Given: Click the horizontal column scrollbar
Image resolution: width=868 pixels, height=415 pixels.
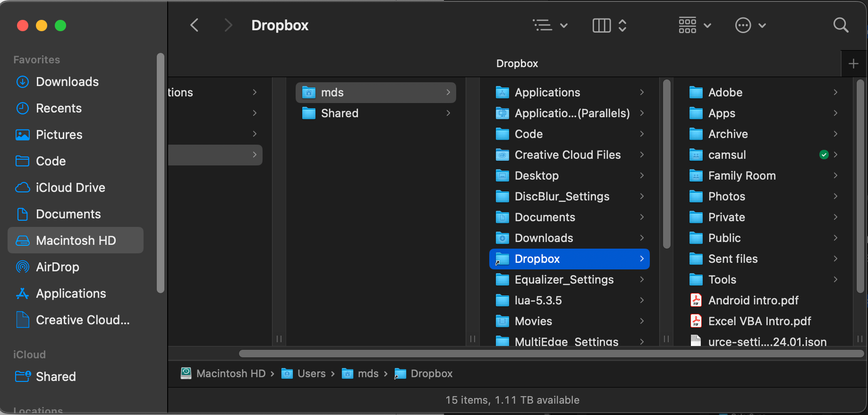Looking at the screenshot, I should (552, 354).
